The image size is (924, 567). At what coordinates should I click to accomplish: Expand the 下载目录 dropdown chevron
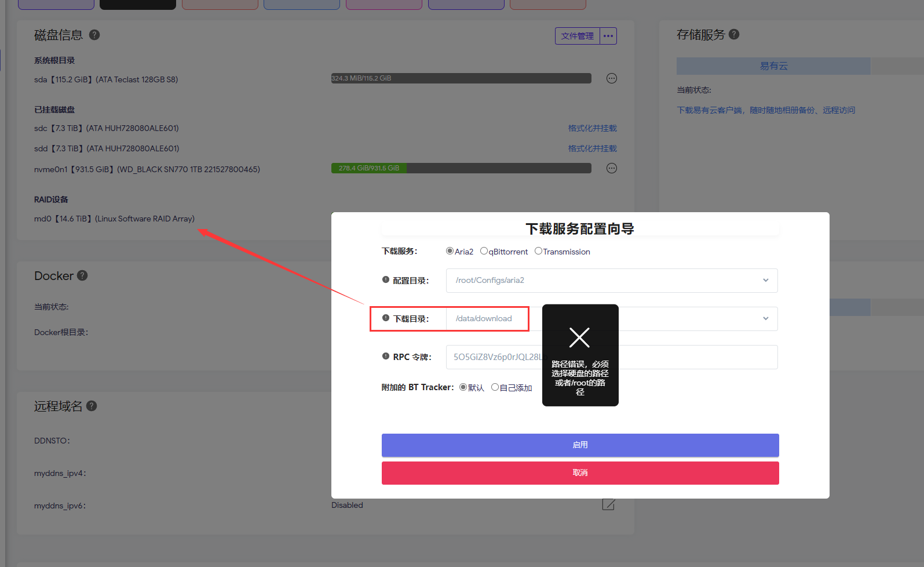[x=765, y=319]
